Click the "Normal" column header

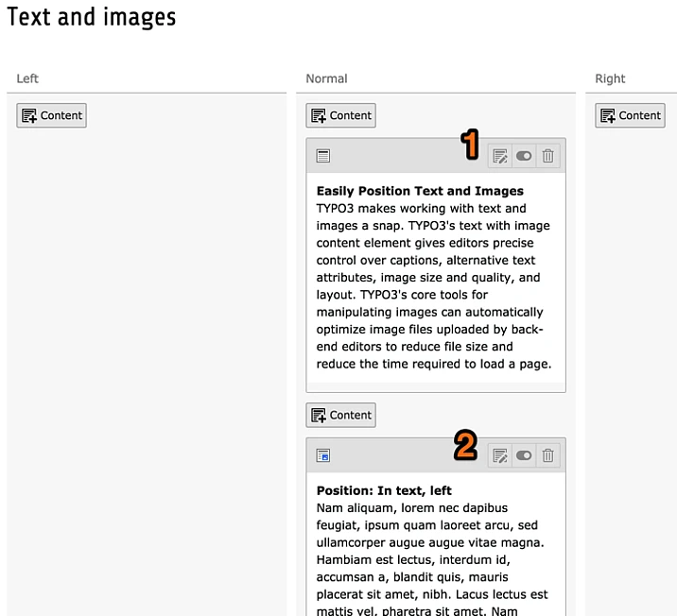tap(326, 78)
